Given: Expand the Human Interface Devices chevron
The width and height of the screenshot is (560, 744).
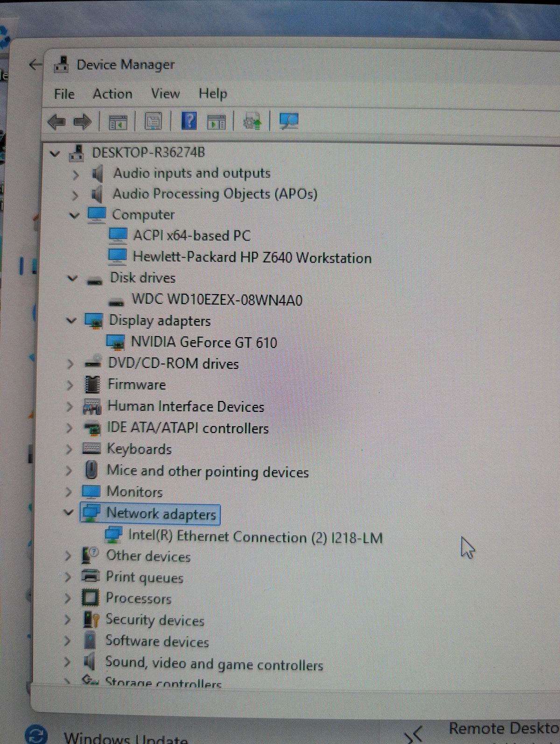Looking at the screenshot, I should tap(70, 407).
